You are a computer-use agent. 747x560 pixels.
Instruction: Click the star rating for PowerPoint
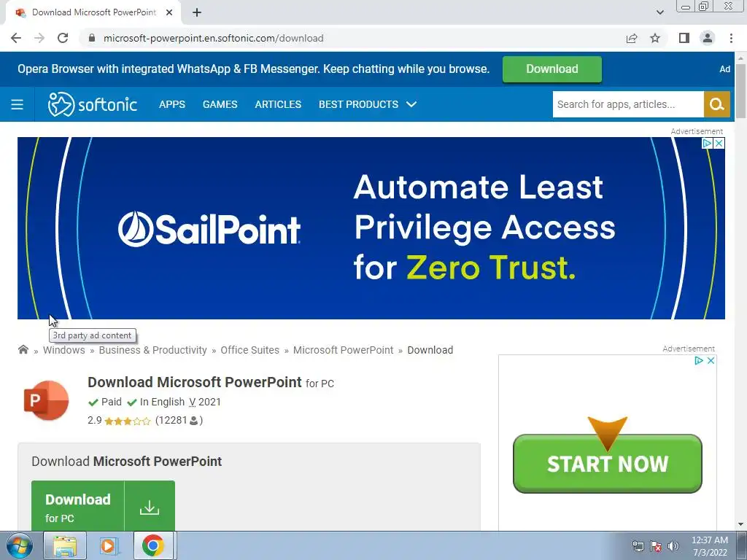(x=127, y=421)
